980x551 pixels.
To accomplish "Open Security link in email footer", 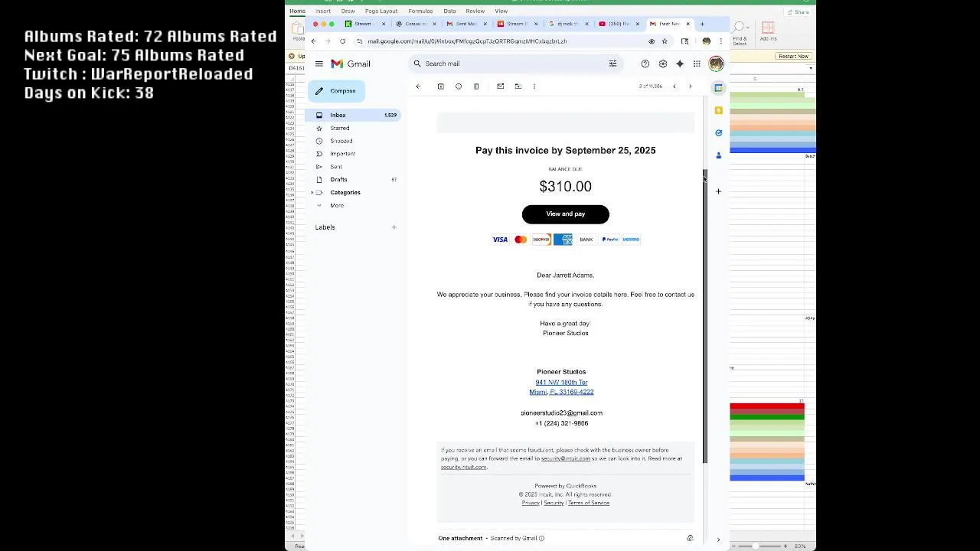I will 554,504.
